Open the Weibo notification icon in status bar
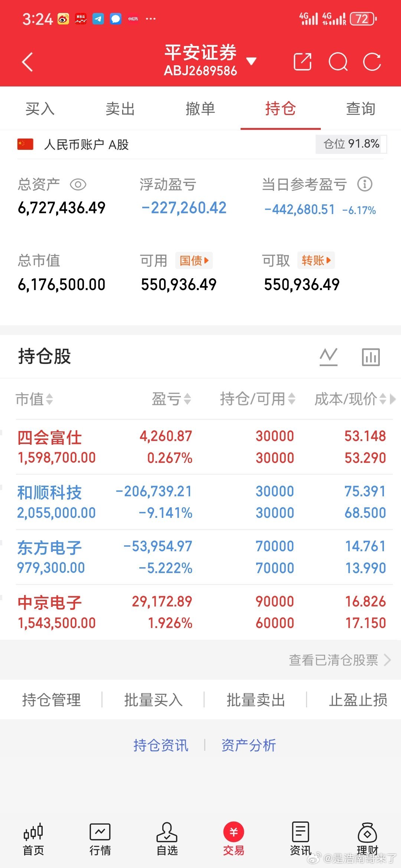This screenshot has height=868, width=401. point(63,19)
